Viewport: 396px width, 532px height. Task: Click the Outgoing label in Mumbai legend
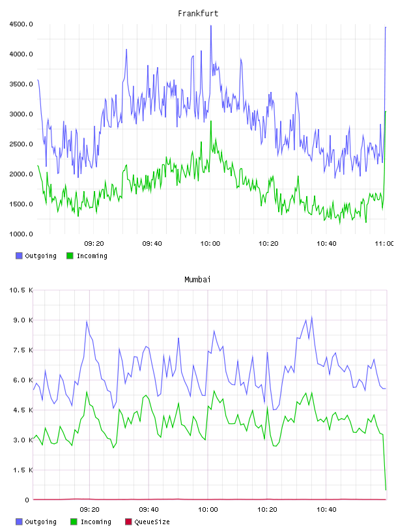(x=40, y=522)
